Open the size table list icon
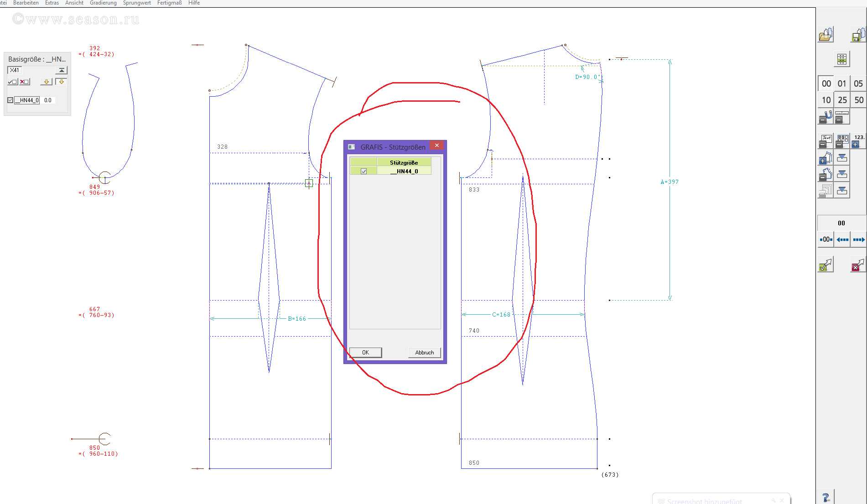Screen dimensions: 867x504 842,59
